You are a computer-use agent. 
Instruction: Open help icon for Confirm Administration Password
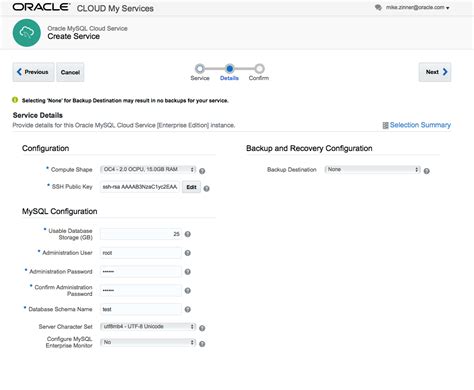click(x=188, y=291)
